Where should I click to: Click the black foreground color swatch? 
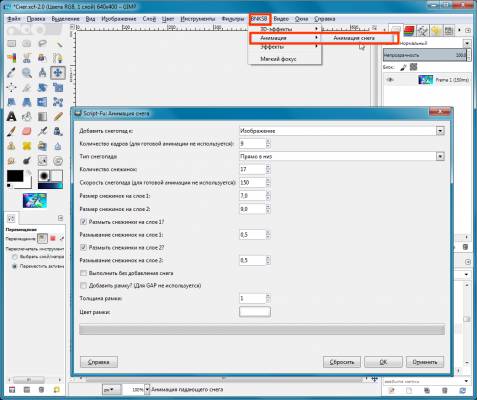[x=15, y=176]
